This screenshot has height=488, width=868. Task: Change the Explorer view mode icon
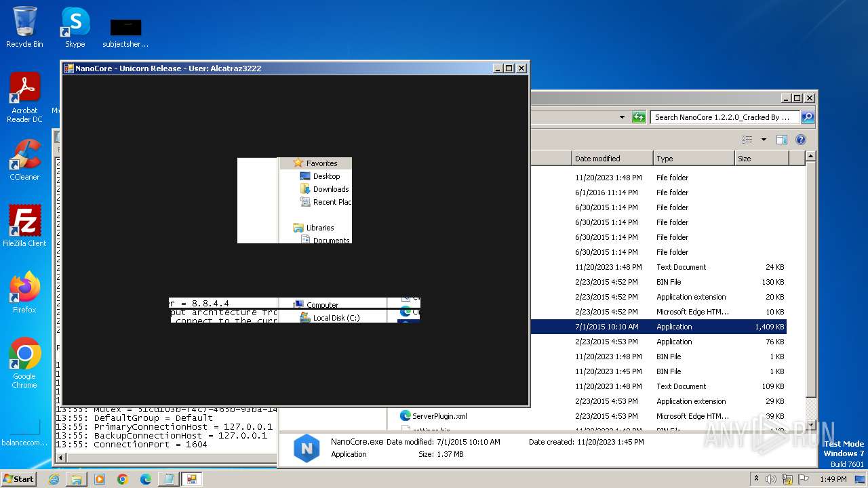tap(747, 140)
